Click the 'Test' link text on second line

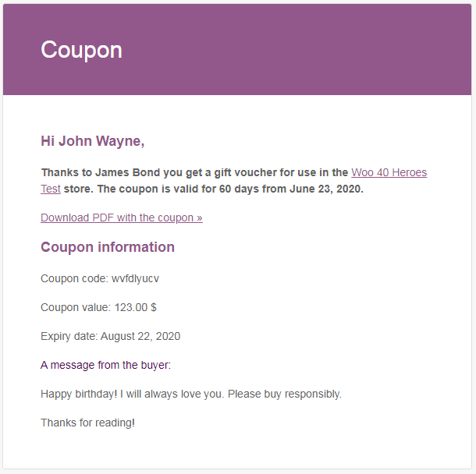(x=51, y=189)
